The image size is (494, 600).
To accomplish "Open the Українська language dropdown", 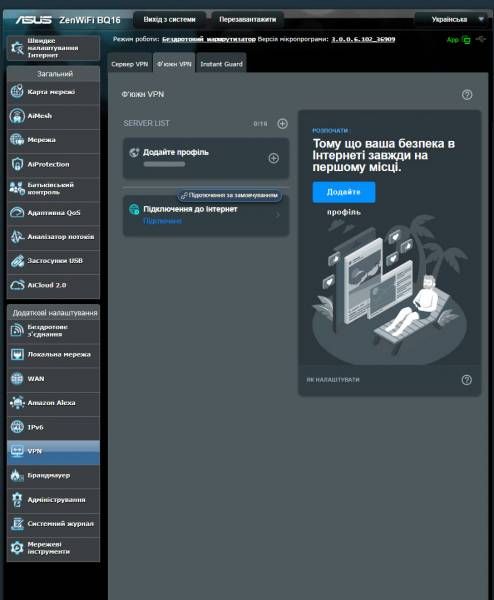I will [x=452, y=20].
